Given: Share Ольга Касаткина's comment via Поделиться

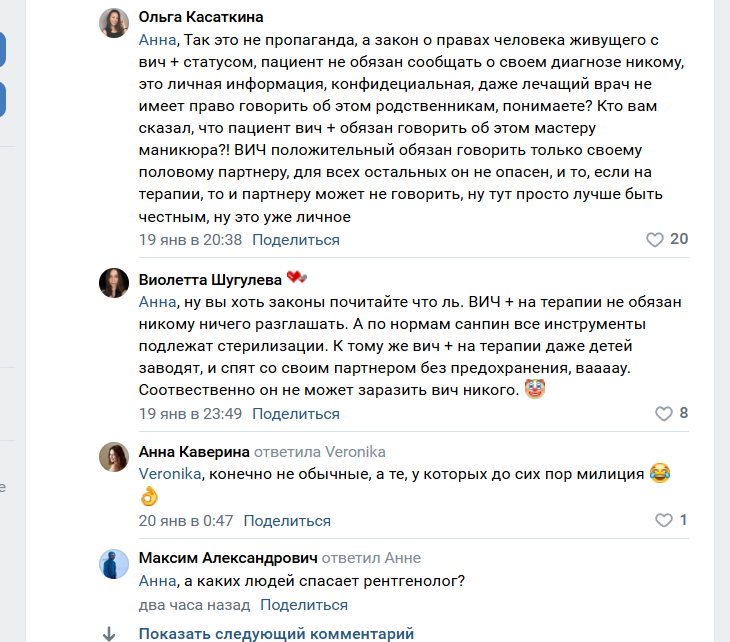Looking at the screenshot, I should (296, 240).
